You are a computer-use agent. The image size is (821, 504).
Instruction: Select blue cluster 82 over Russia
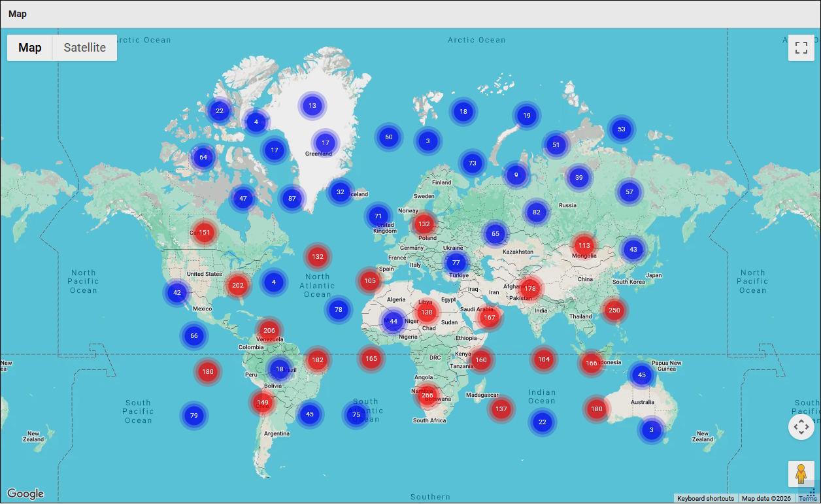pos(537,212)
